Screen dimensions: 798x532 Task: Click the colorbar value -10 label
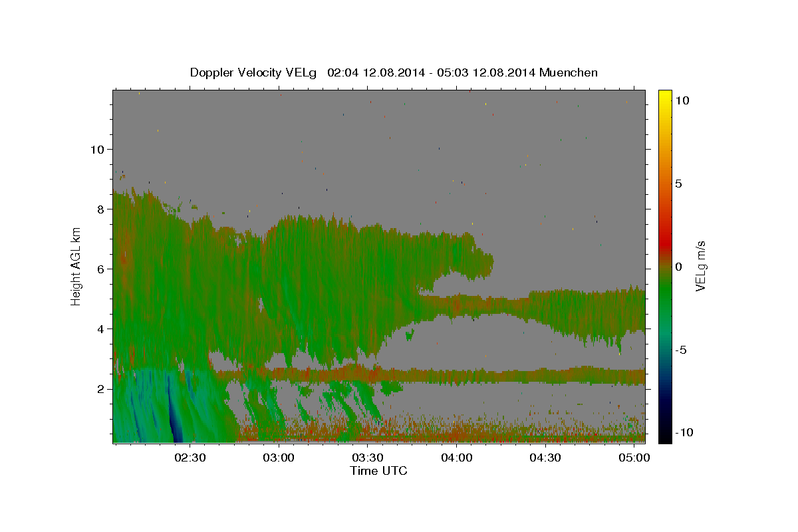(683, 432)
